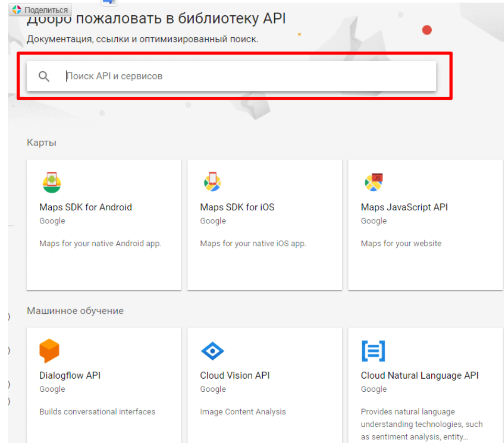The height and width of the screenshot is (443, 504).
Task: Click the Машинное обучение section heading
Action: [75, 311]
